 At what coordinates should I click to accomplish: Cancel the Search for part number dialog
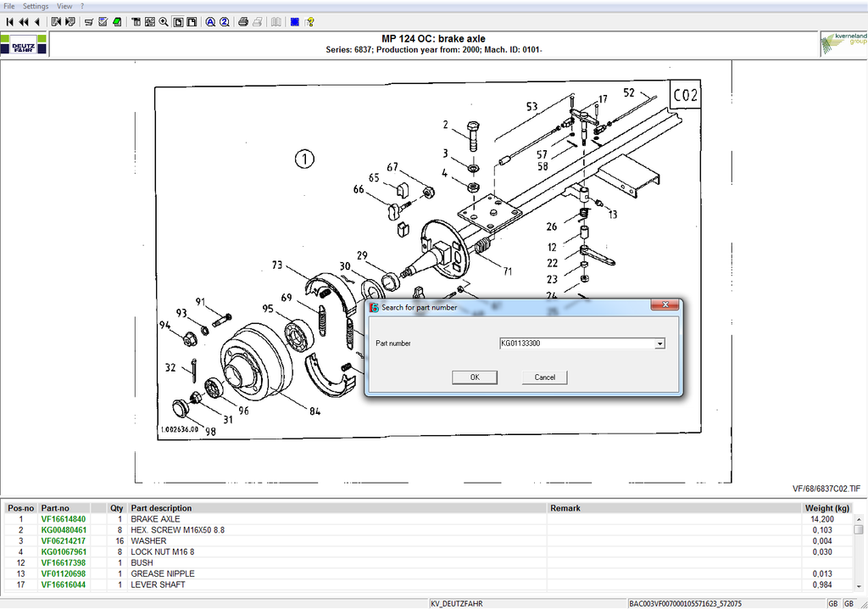tap(544, 377)
